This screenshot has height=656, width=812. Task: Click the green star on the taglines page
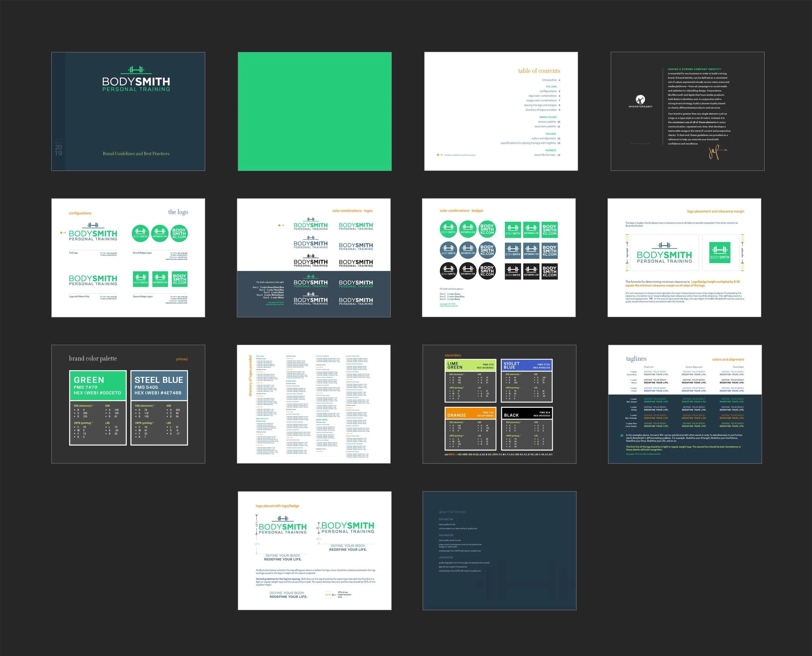(622, 436)
